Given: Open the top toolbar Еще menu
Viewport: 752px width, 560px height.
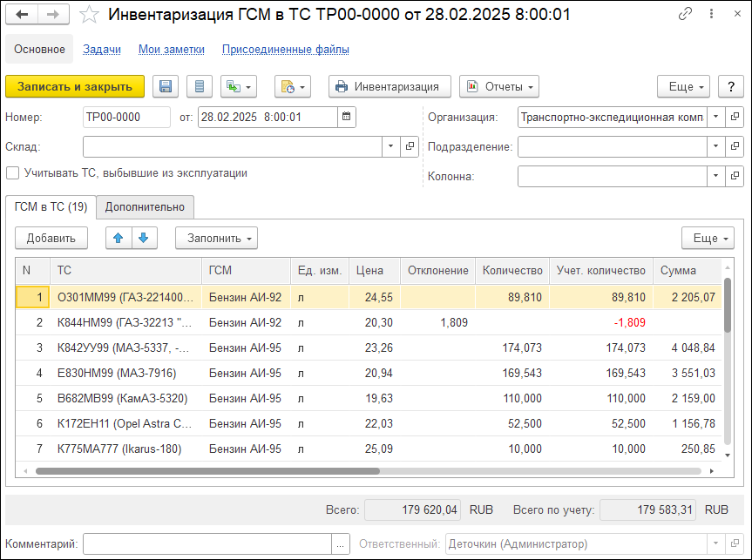Looking at the screenshot, I should click(683, 87).
